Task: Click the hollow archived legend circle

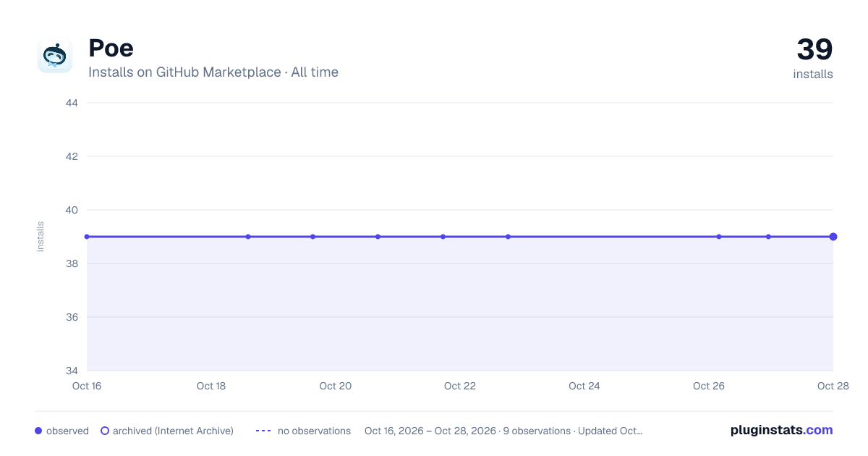Action: coord(105,431)
